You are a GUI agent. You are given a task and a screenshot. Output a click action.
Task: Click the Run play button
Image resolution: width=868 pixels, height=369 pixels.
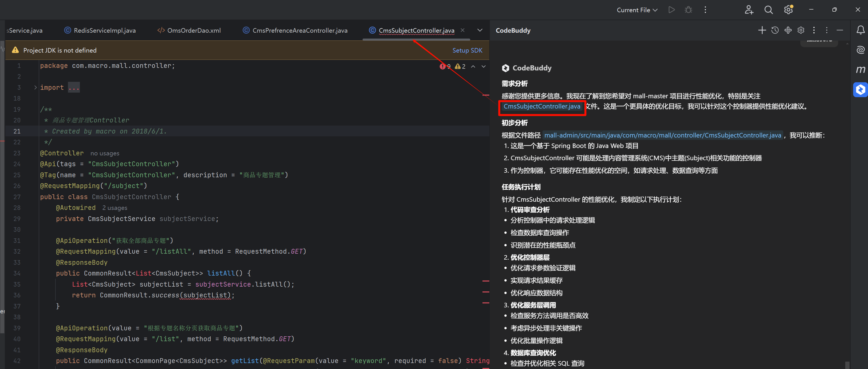[672, 10]
